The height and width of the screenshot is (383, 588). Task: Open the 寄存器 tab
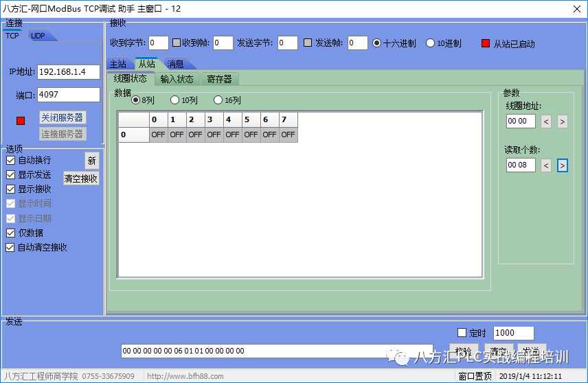pyautogui.click(x=219, y=79)
